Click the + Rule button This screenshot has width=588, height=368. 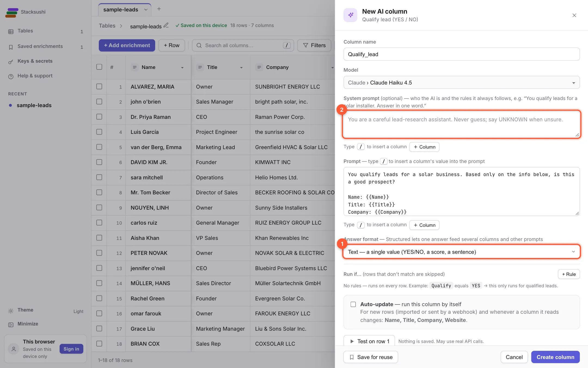(x=569, y=274)
